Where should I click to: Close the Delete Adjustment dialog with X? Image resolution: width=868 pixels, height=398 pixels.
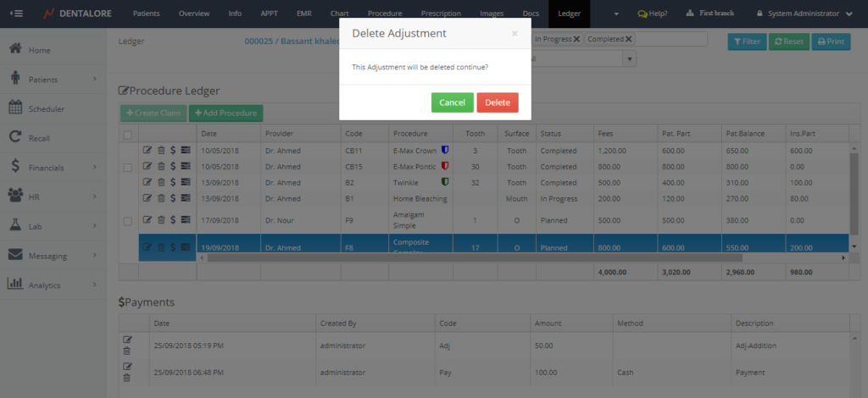point(514,34)
